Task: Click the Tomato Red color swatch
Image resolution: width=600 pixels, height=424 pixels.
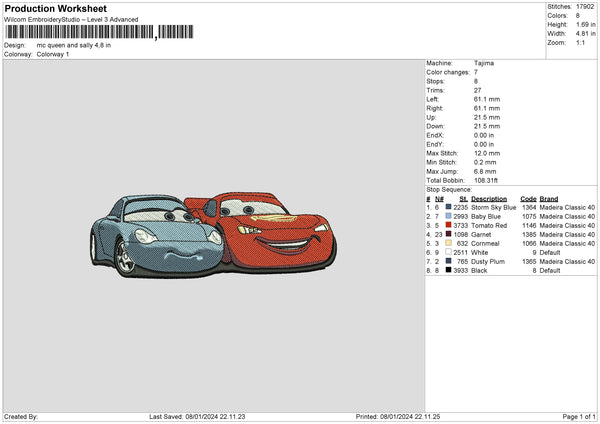Action: [448, 225]
